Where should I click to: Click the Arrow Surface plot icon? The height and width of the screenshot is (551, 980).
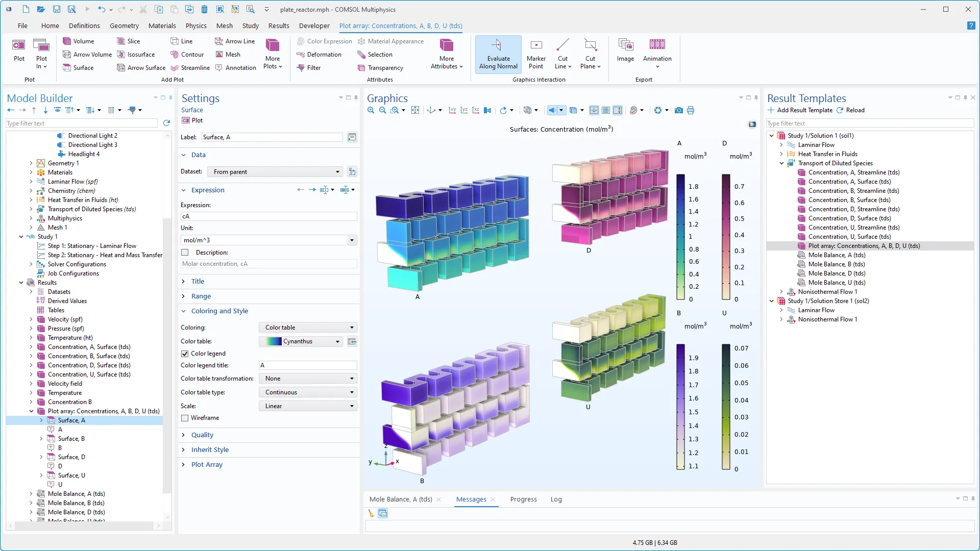click(121, 68)
